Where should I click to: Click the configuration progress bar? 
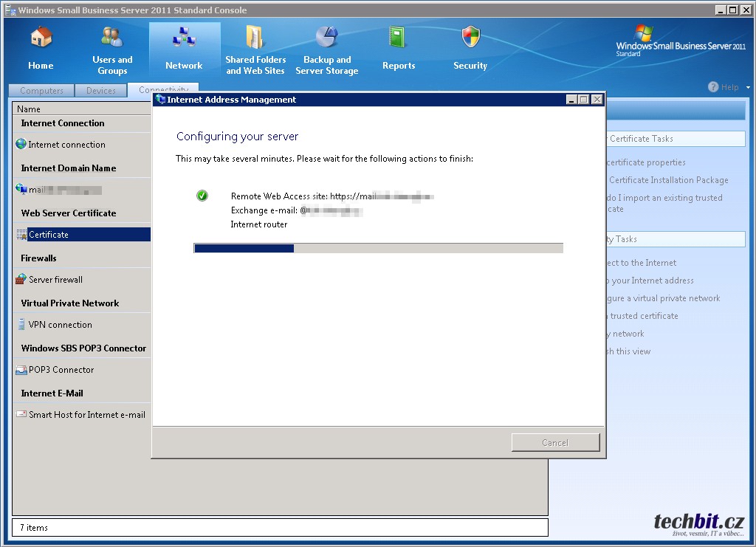pos(378,248)
